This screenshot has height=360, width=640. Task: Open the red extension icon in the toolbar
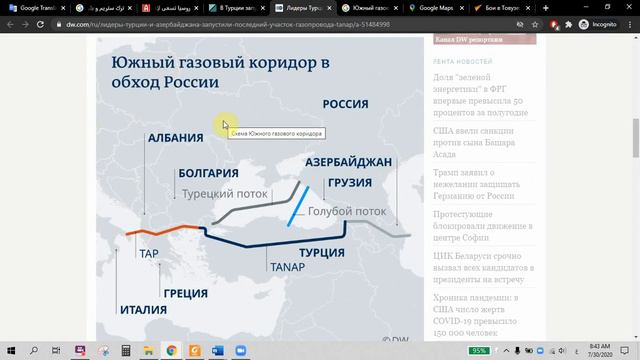tap(554, 25)
